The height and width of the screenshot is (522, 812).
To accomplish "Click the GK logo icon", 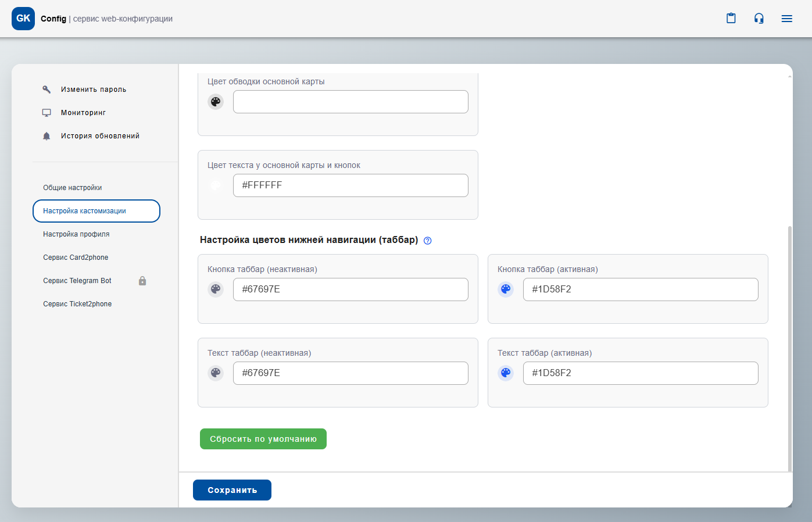I will click(23, 19).
